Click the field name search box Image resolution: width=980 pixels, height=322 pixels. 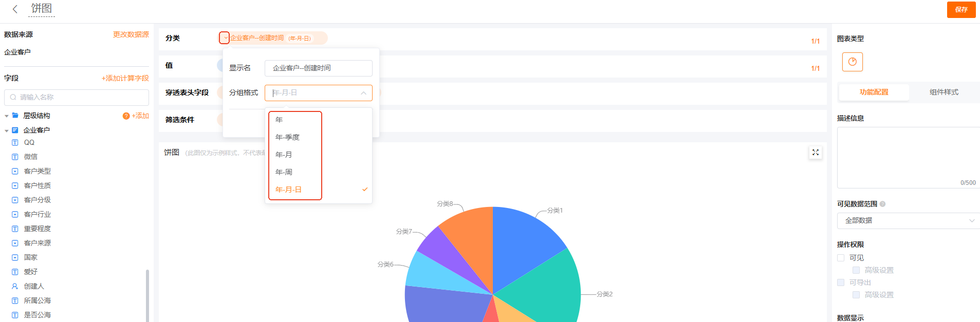coord(77,97)
